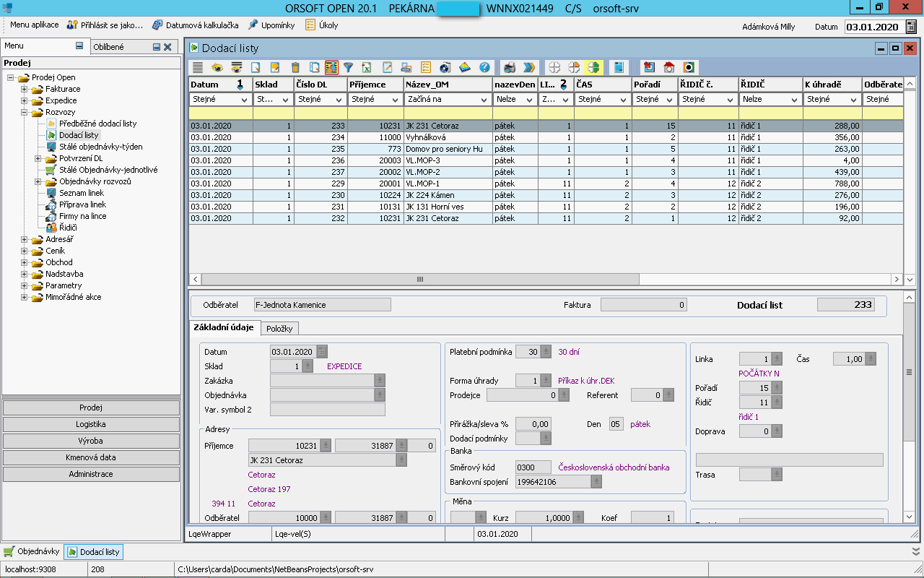
Task: Open the ŘIDIČ column filter dropdown
Action: (794, 100)
